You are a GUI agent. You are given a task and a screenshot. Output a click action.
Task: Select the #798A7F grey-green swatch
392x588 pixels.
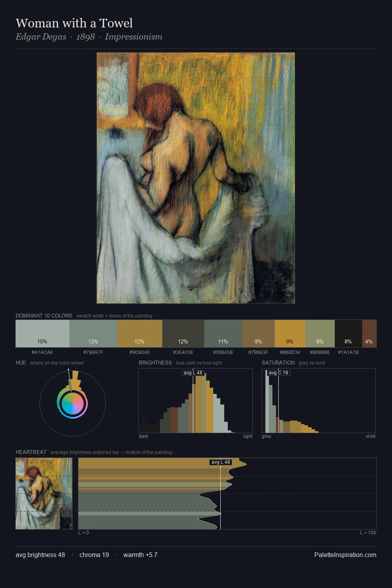(93, 333)
